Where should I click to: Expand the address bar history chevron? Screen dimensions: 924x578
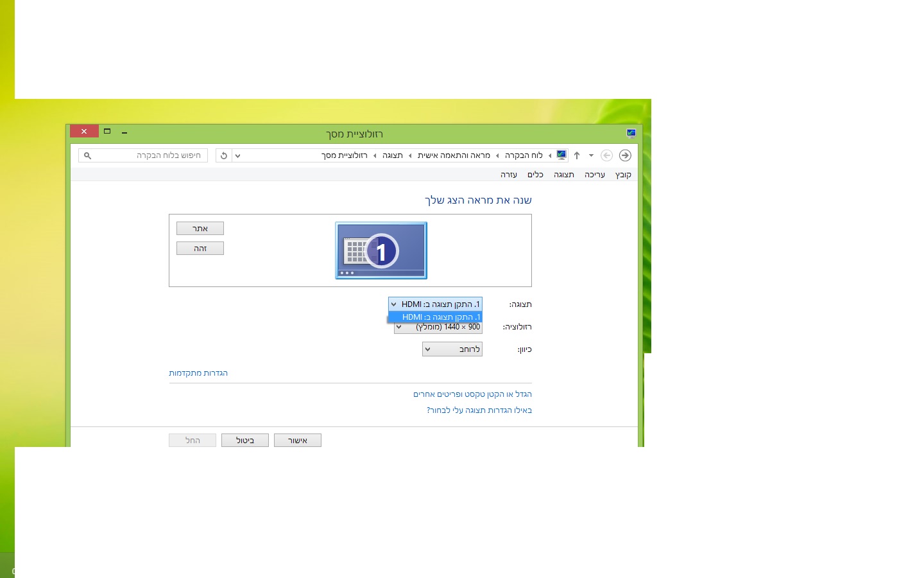(x=237, y=155)
